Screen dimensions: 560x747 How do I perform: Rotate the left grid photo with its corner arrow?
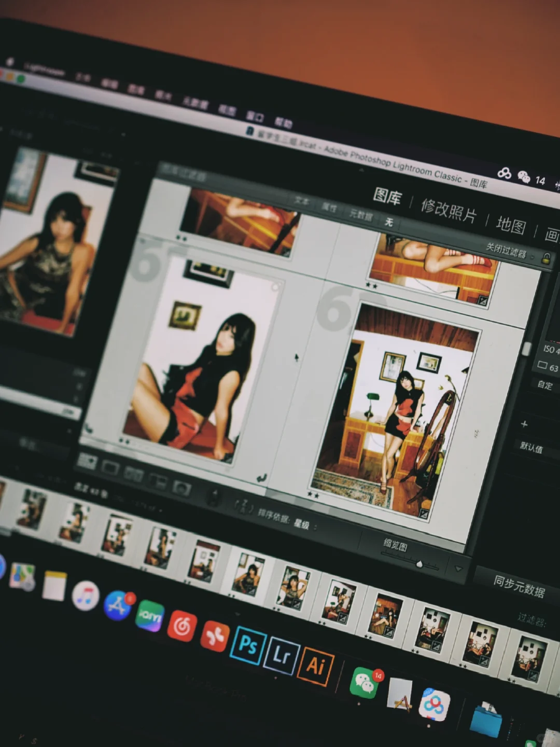coord(262,477)
